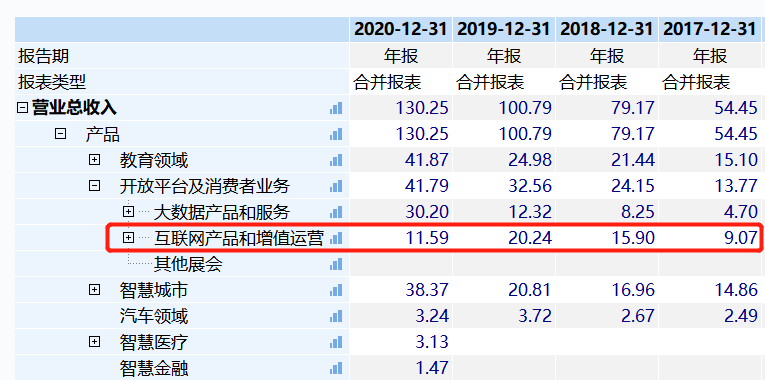Click 教育领域 2018 value 21.44

pyautogui.click(x=633, y=160)
